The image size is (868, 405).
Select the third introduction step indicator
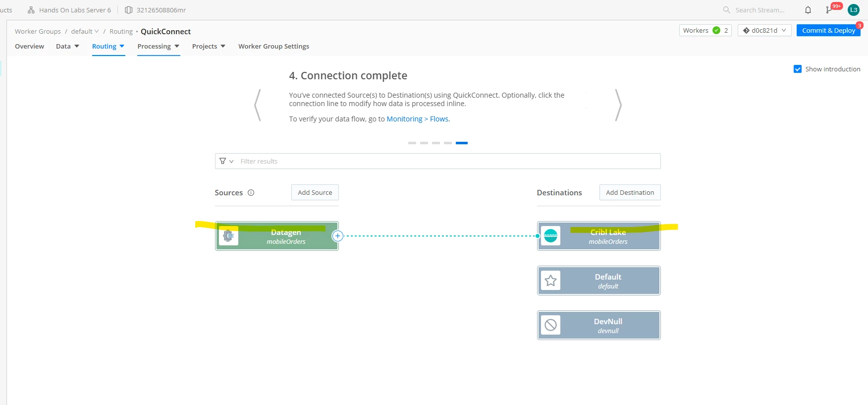point(436,143)
